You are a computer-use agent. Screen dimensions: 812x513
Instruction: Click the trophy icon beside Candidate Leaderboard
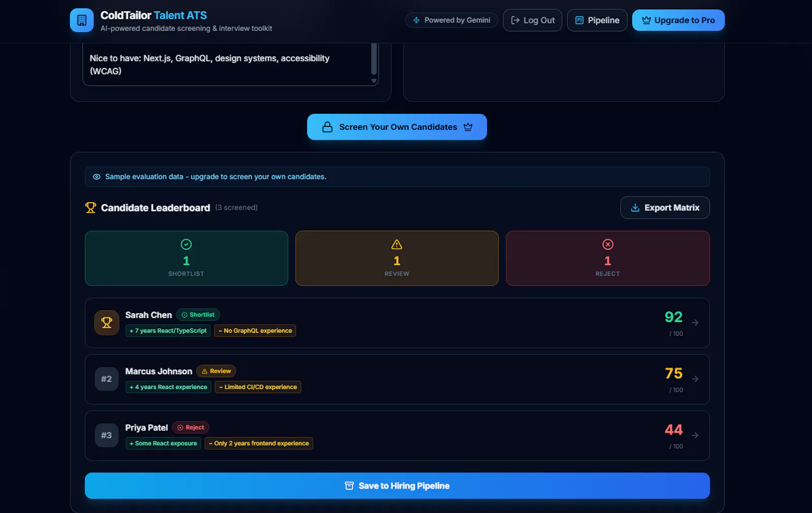90,208
